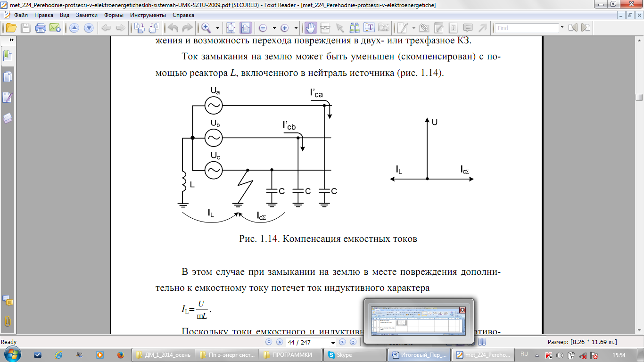Print the document using printer icon

coord(41,27)
